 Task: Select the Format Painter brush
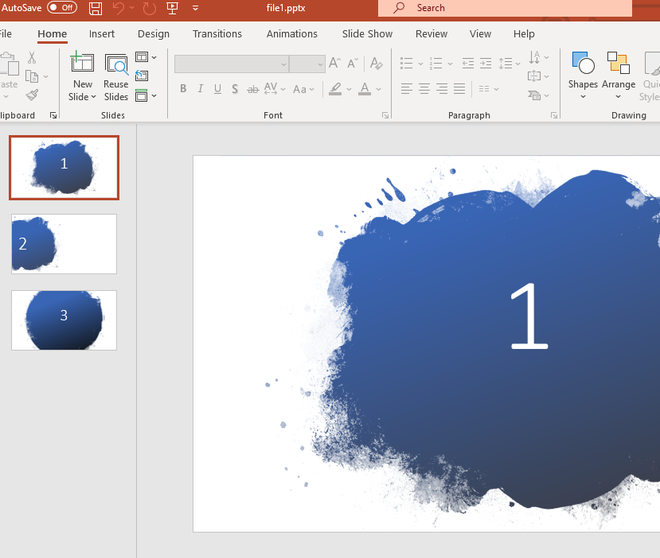[31, 95]
